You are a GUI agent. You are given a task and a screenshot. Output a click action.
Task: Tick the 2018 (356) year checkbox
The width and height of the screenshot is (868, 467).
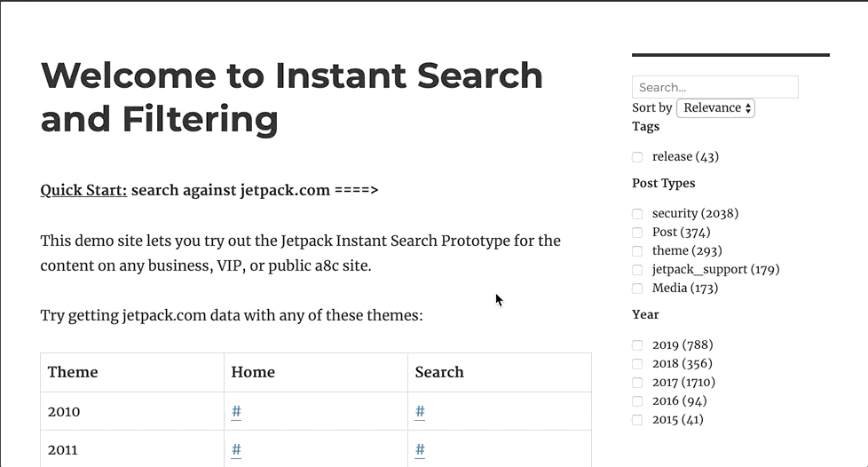[637, 364]
